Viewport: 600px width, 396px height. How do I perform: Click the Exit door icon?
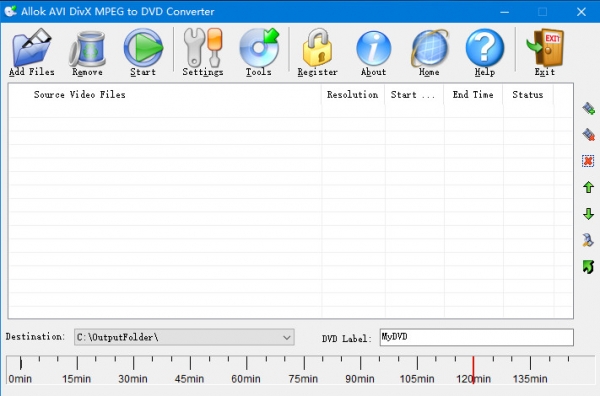545,52
